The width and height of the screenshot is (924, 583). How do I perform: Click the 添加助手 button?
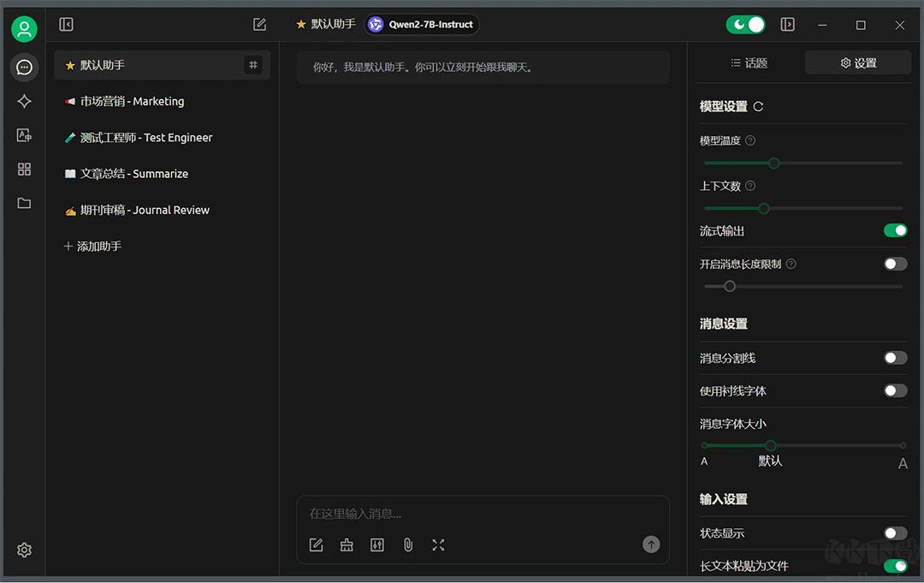92,247
